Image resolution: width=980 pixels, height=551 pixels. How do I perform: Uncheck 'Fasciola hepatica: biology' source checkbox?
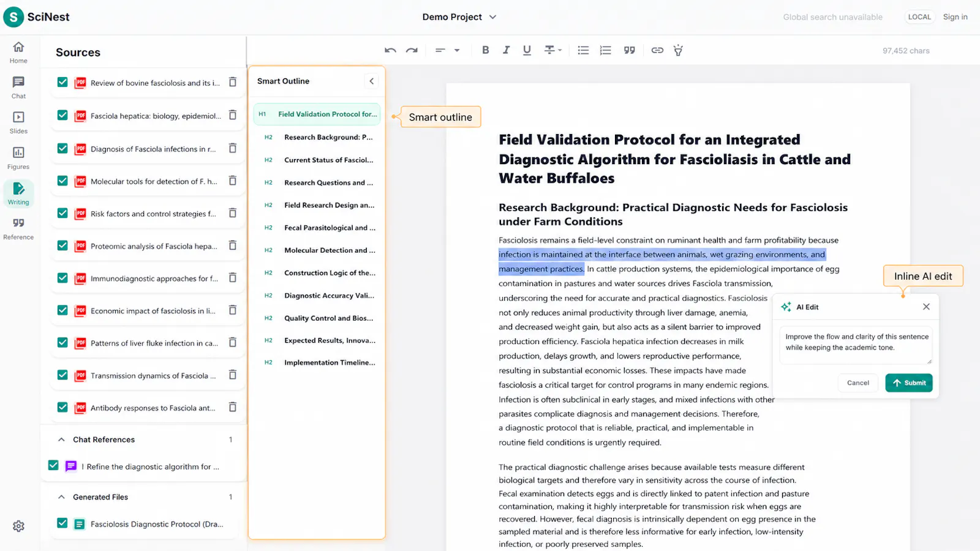62,115
